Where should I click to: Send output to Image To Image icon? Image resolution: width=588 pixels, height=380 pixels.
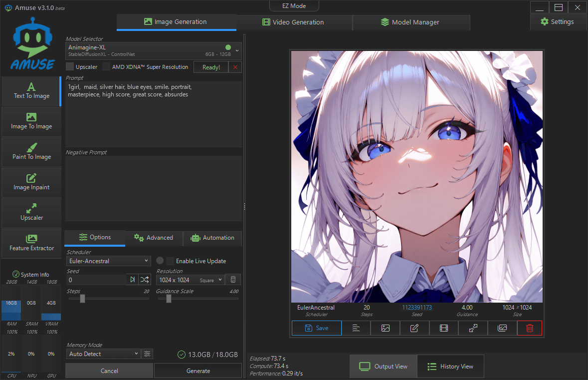tap(385, 328)
